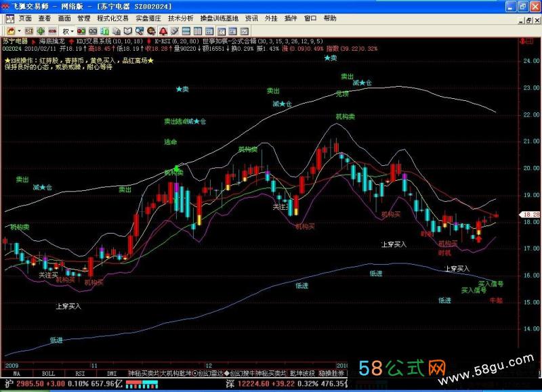
Task: Click the open book toolbar icon
Action: pos(128,31)
